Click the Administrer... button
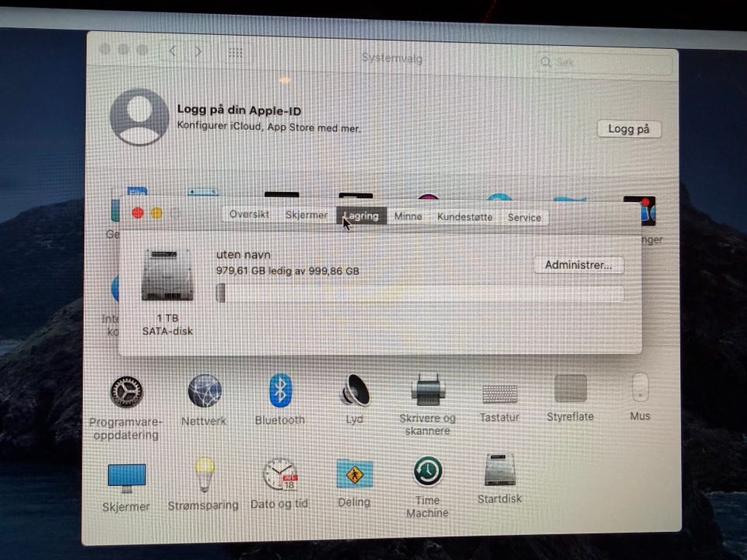 pos(578,264)
